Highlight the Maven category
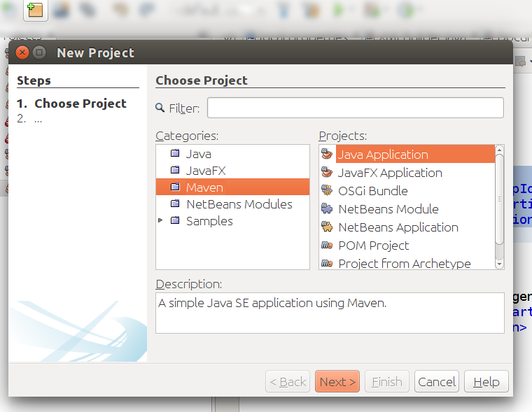Screen dimensions: 532x412 pyautogui.click(x=204, y=187)
